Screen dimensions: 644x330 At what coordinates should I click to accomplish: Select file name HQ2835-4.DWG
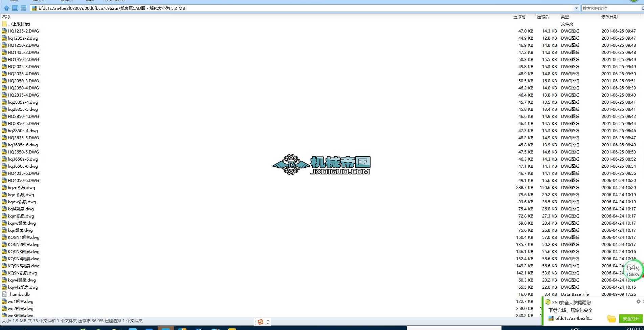coord(23,95)
